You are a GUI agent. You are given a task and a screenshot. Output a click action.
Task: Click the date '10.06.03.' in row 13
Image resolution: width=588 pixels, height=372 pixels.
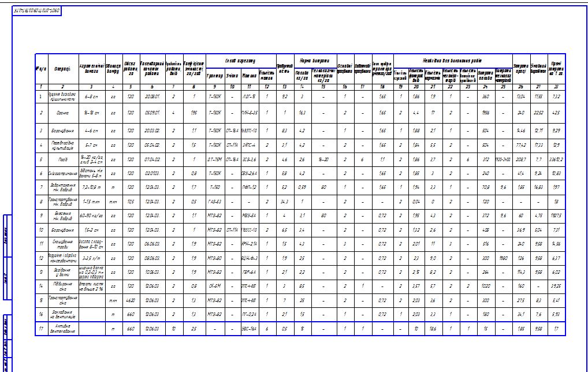point(152,272)
